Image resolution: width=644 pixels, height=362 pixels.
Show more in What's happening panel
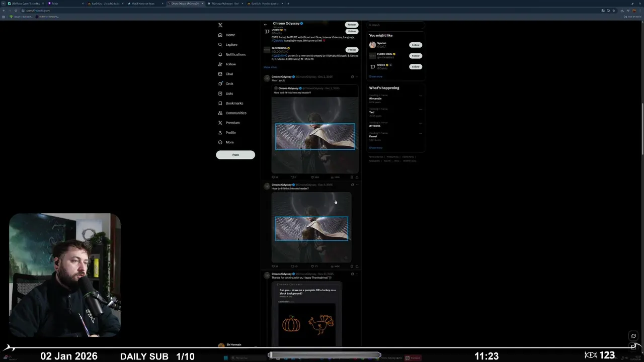click(376, 148)
